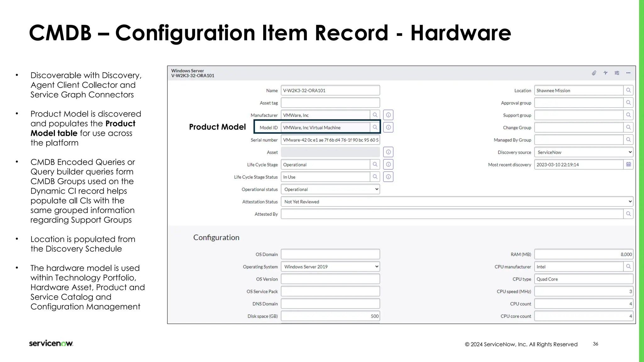Open the more options ellipsis menu
This screenshot has width=644, height=362.
[628, 73]
